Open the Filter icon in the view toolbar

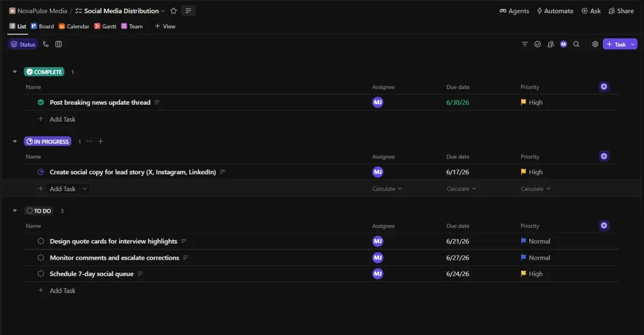pos(525,45)
